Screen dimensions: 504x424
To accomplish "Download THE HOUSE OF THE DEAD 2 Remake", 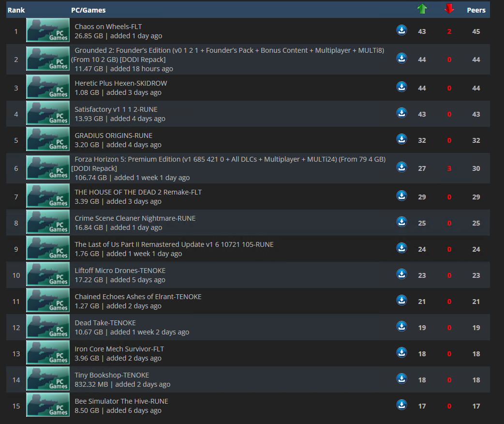I will 401,196.
